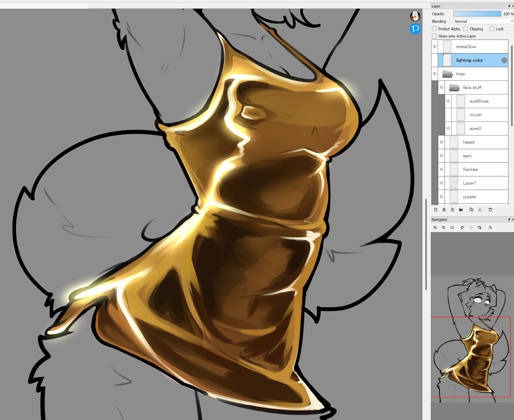The height and width of the screenshot is (420, 514).
Task: Select the freckles layer
Action: click(x=470, y=169)
